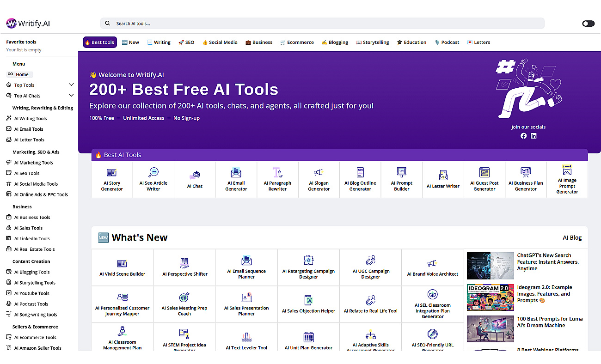Viewport: 601px width, 364px height.
Task: Open the Letters category tab
Action: pos(479,42)
